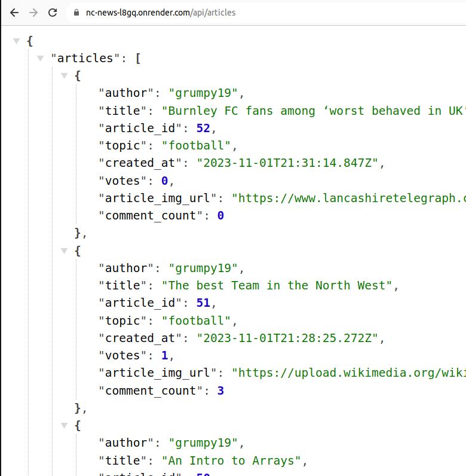
Task: Click the "grumpy19" author of the Burnley article
Action: point(203,93)
